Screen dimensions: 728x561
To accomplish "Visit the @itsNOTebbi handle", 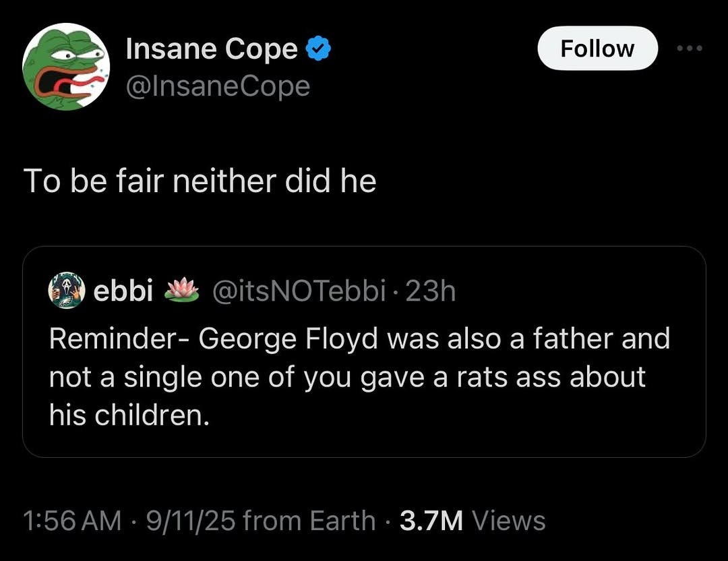I will pyautogui.click(x=299, y=291).
